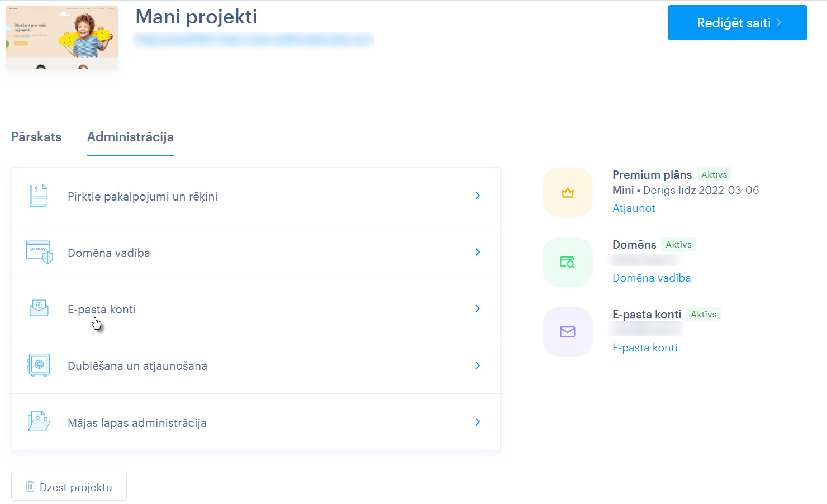Click the project website thumbnail

point(62,37)
